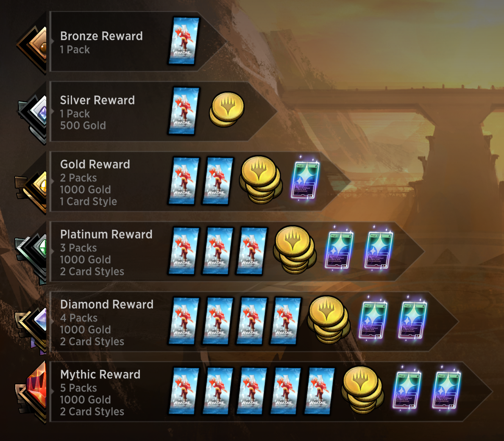Select the second card style in Platinum Reward
This screenshot has width=504, height=441.
pyautogui.click(x=378, y=249)
